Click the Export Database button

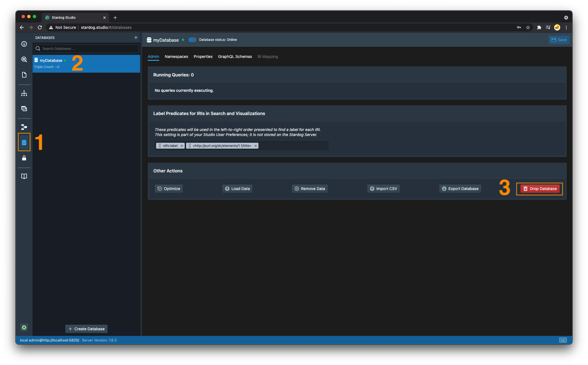(460, 189)
